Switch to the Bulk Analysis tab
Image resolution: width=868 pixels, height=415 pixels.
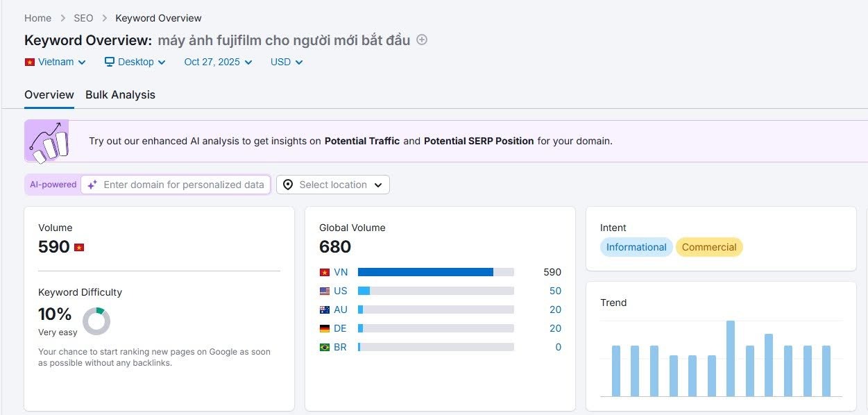click(120, 95)
